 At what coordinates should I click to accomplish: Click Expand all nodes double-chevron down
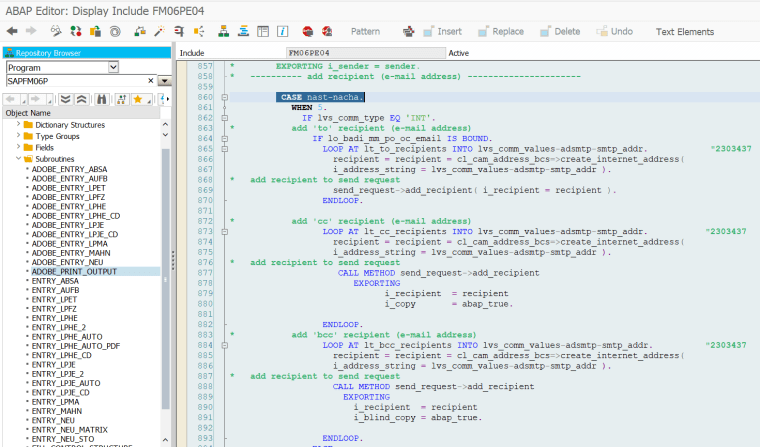pyautogui.click(x=65, y=99)
